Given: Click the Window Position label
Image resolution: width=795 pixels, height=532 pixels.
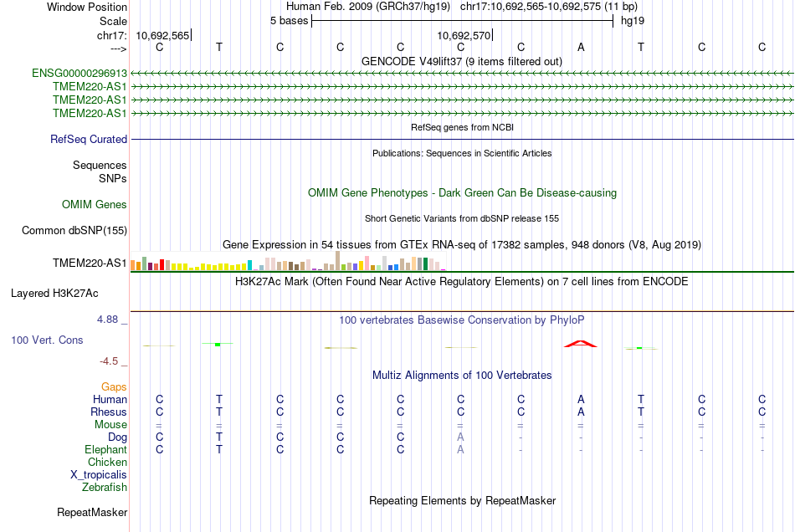Looking at the screenshot, I should (87, 7).
